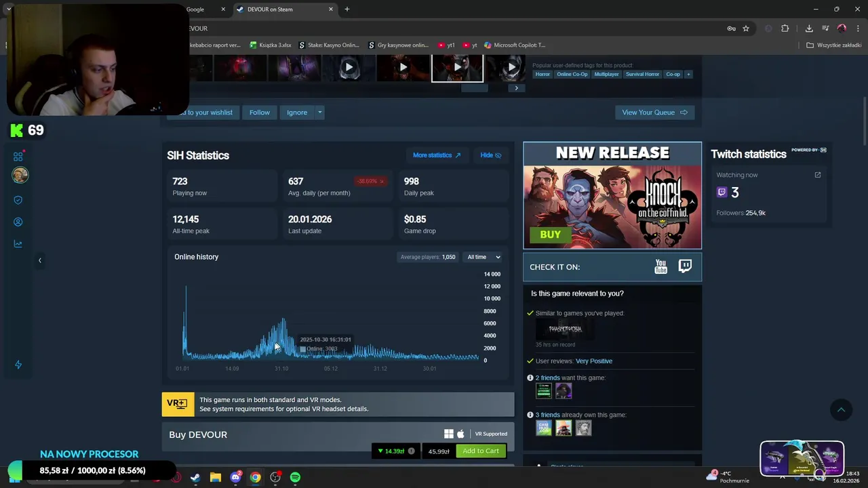Open File Explorer from the taskbar
Screen dimensions: 868x488
coord(215,477)
